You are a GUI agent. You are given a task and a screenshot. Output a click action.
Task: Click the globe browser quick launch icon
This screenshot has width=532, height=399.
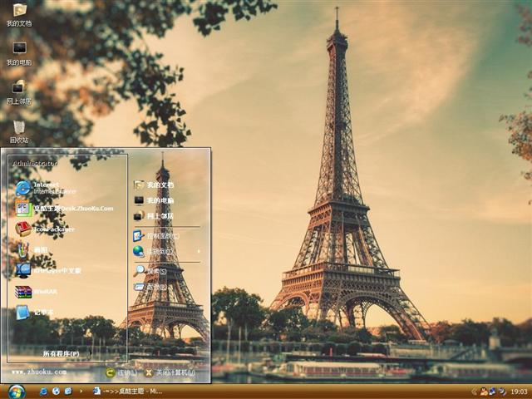56,392
